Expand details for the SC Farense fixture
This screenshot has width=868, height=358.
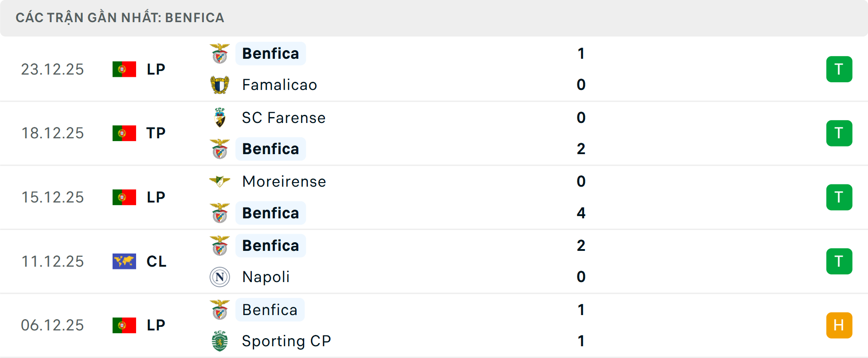434,133
